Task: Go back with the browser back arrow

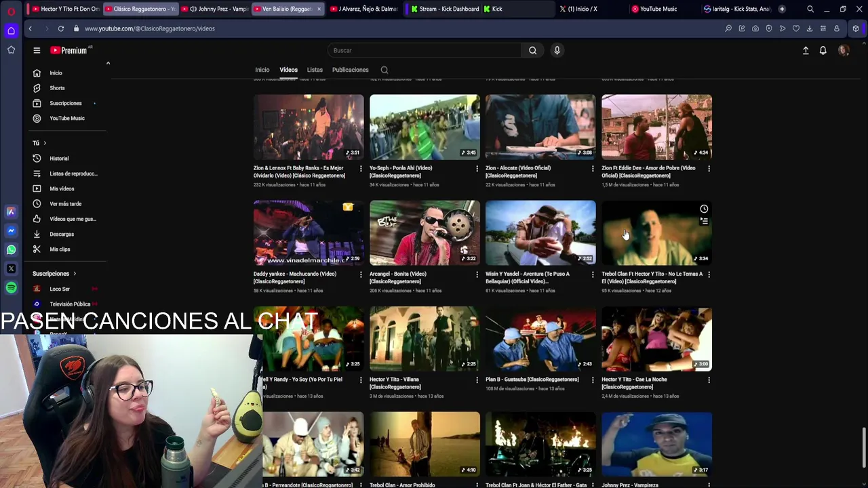Action: (x=31, y=28)
